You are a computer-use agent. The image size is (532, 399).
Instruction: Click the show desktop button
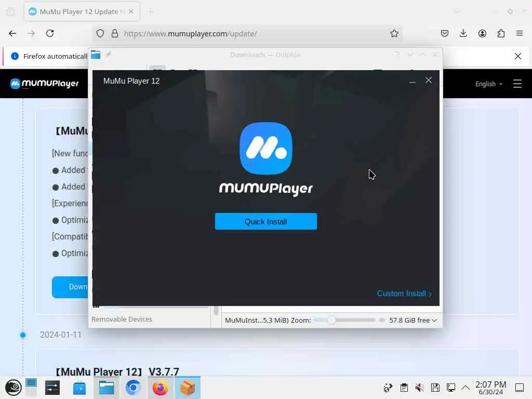(x=520, y=388)
